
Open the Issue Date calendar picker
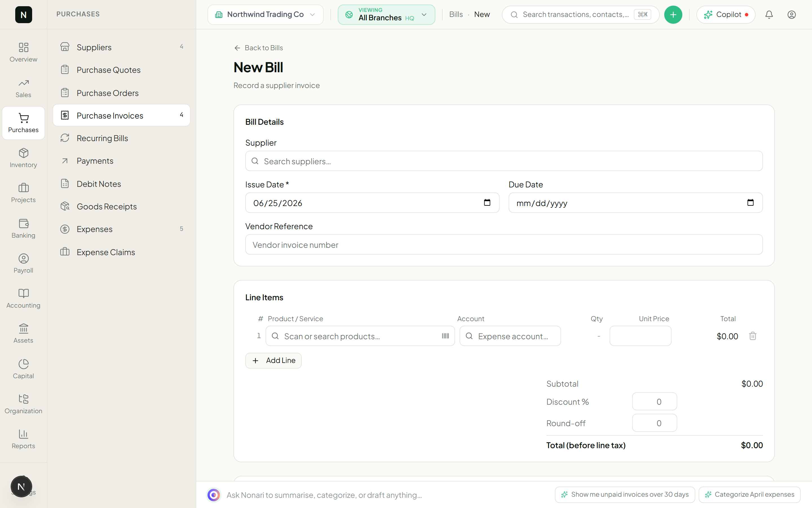point(487,203)
